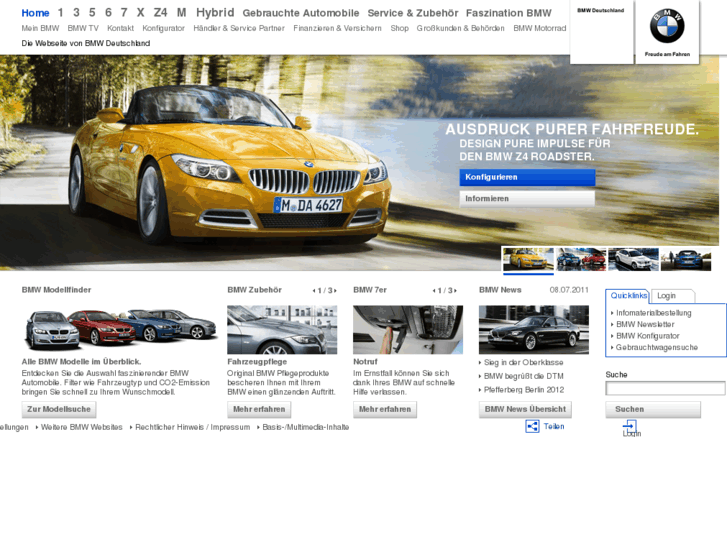Go to next BMW 7er item arrow
Screen dimensions: 727x545
coord(455,290)
